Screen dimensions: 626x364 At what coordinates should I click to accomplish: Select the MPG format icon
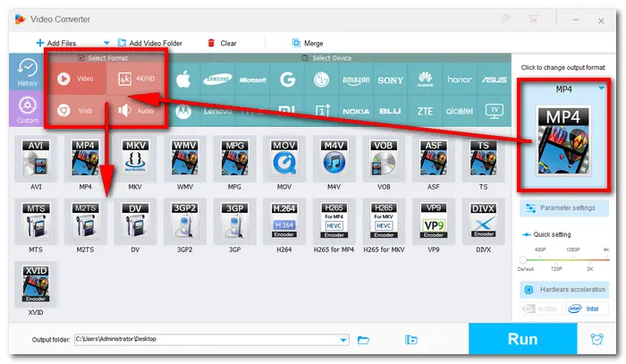(x=234, y=158)
